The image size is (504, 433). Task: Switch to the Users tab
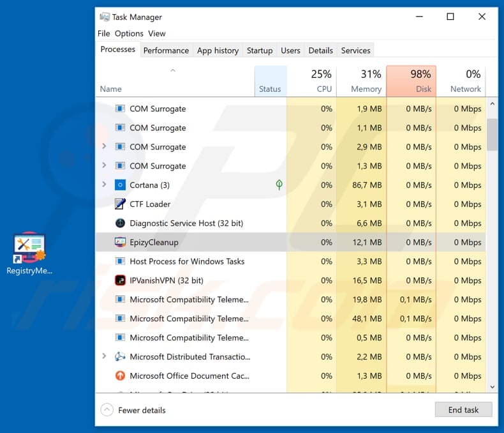290,50
